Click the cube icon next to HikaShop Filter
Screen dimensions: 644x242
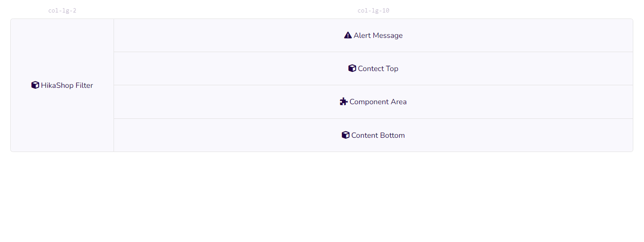35,85
